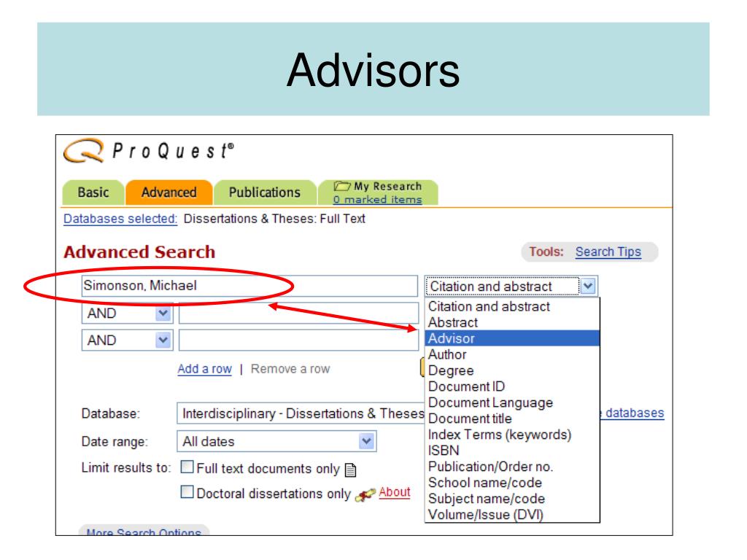Select Publication/Order no. option
Viewport: 747px width, 560px height.
click(x=511, y=467)
